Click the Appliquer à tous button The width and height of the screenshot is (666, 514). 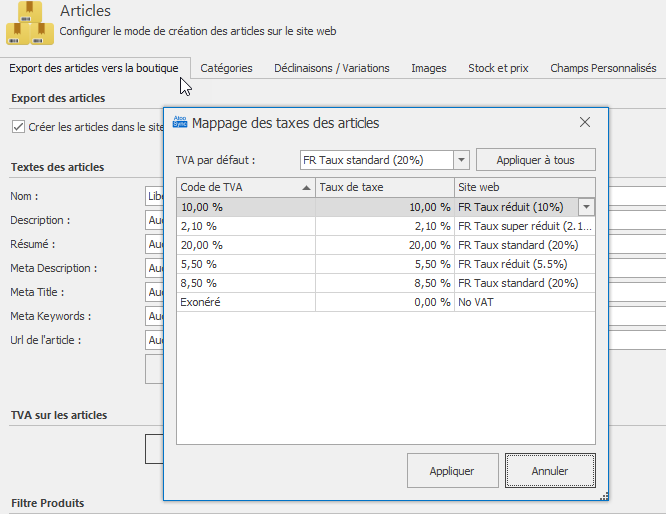[x=536, y=160]
